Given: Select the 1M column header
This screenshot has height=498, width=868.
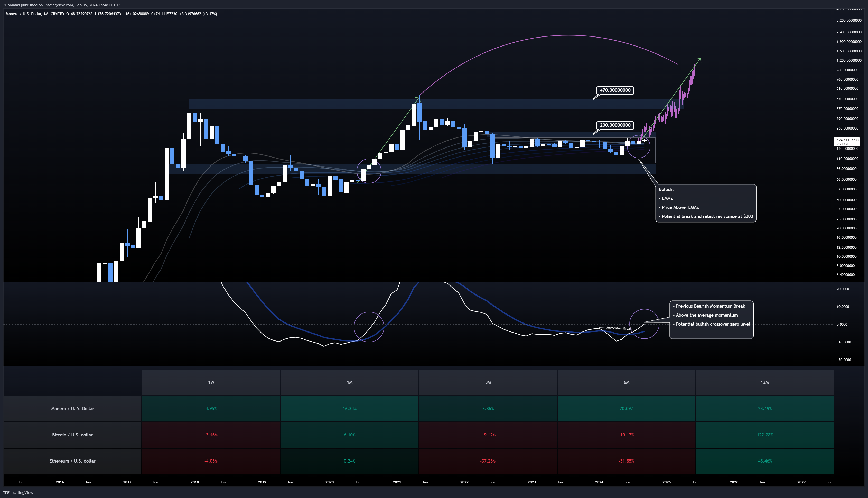Looking at the screenshot, I should click(x=349, y=382).
